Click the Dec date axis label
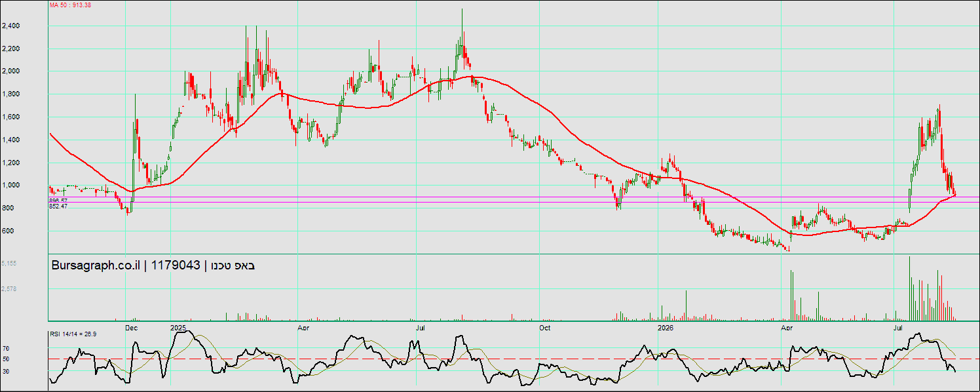This screenshot has height=392, width=980. pos(132,326)
